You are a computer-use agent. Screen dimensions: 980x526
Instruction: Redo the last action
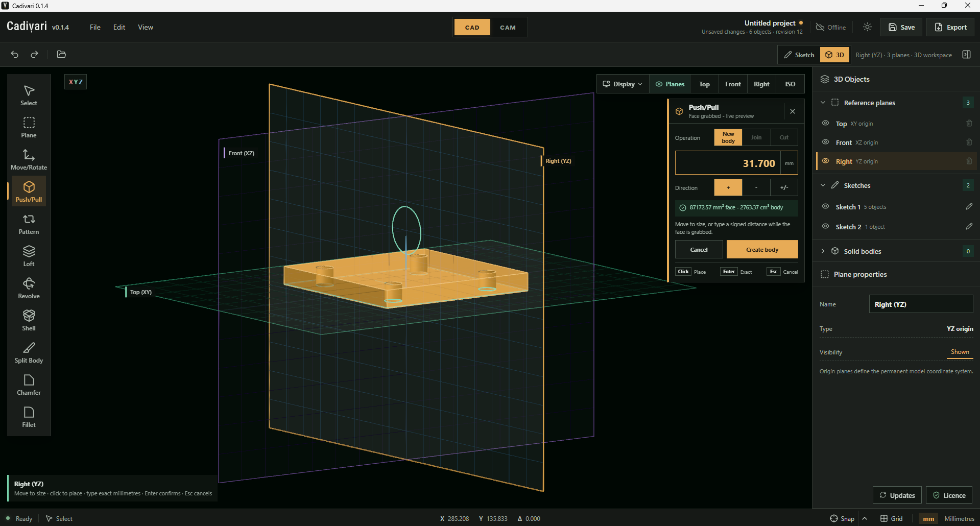35,55
